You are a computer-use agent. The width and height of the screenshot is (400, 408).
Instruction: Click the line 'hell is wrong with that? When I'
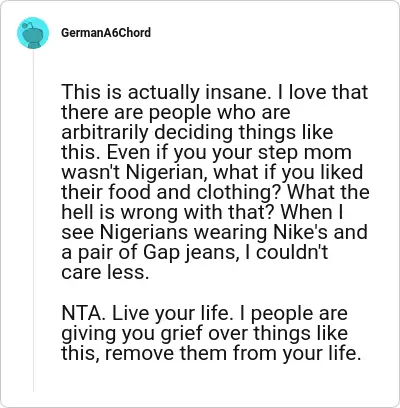point(202,213)
